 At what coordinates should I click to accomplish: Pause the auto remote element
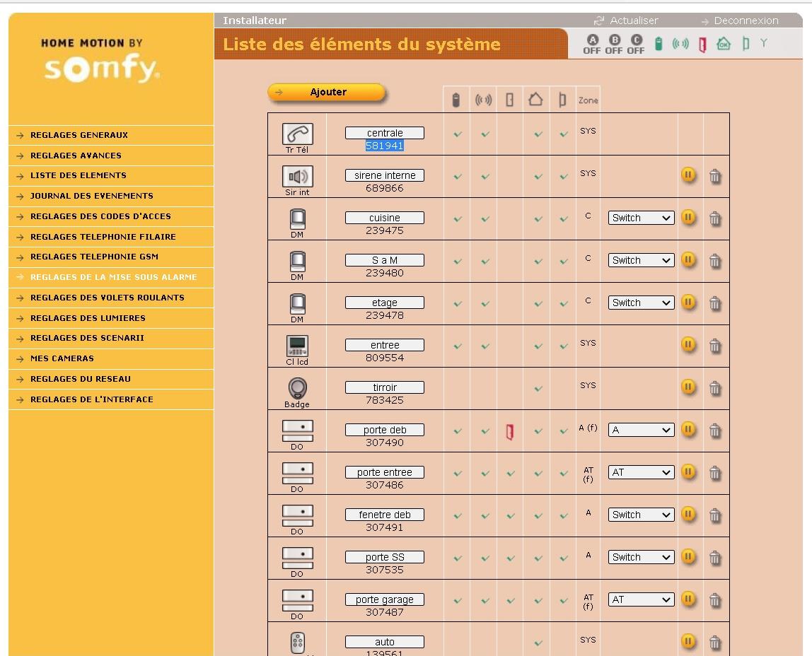(688, 642)
